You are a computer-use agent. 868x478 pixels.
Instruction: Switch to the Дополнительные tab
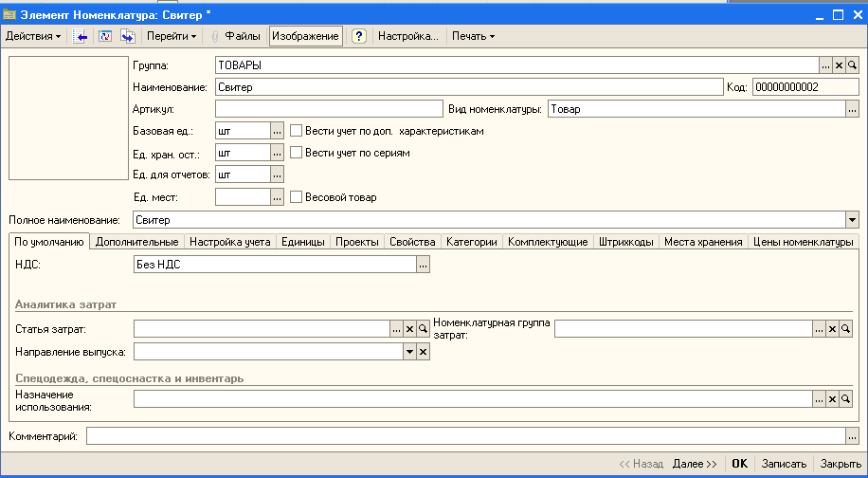(136, 242)
